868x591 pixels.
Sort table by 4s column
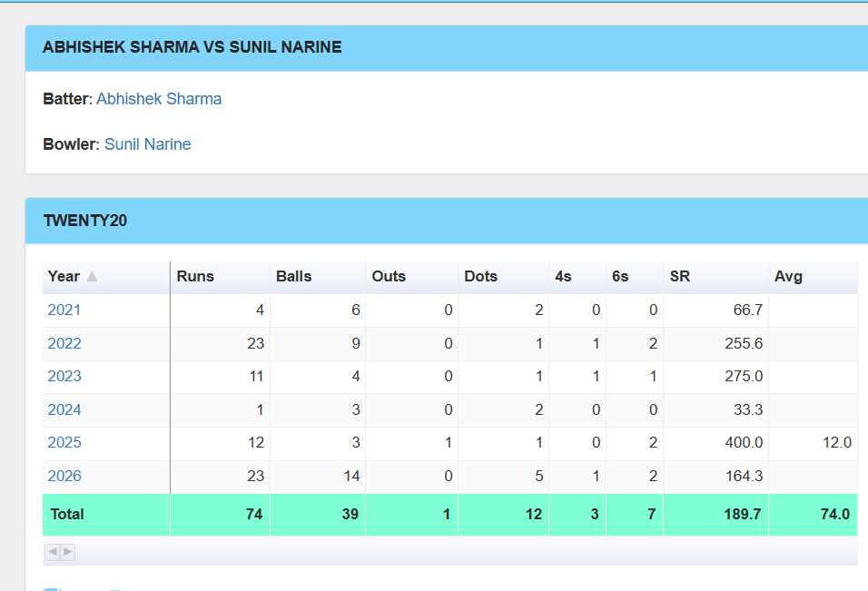click(577, 277)
